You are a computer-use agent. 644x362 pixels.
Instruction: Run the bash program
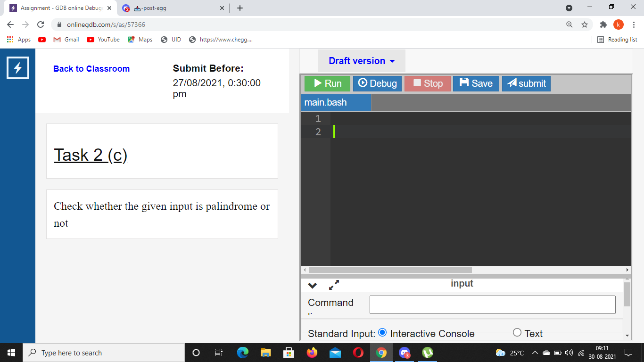327,83
